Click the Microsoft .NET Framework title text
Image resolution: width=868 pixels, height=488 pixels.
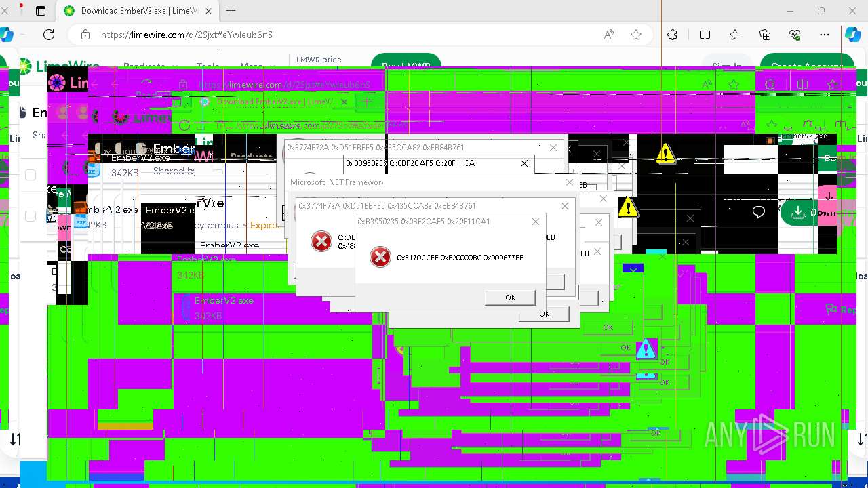point(337,182)
